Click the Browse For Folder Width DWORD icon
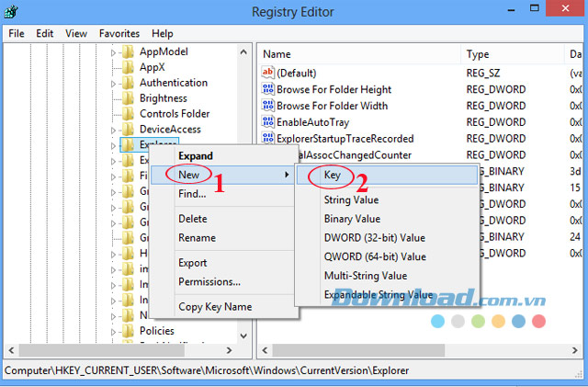Viewport: 588px width, 387px height. coord(267,106)
